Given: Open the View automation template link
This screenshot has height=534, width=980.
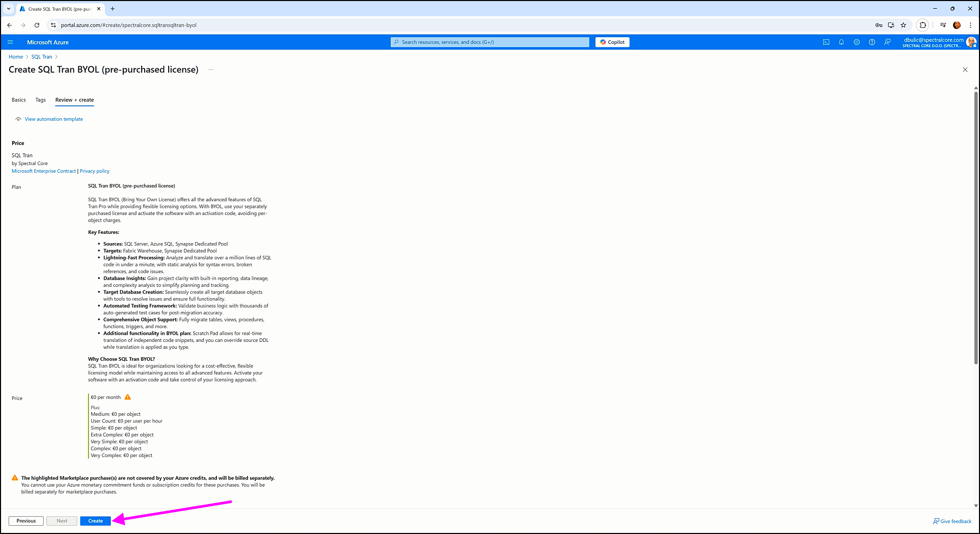Looking at the screenshot, I should tap(53, 119).
